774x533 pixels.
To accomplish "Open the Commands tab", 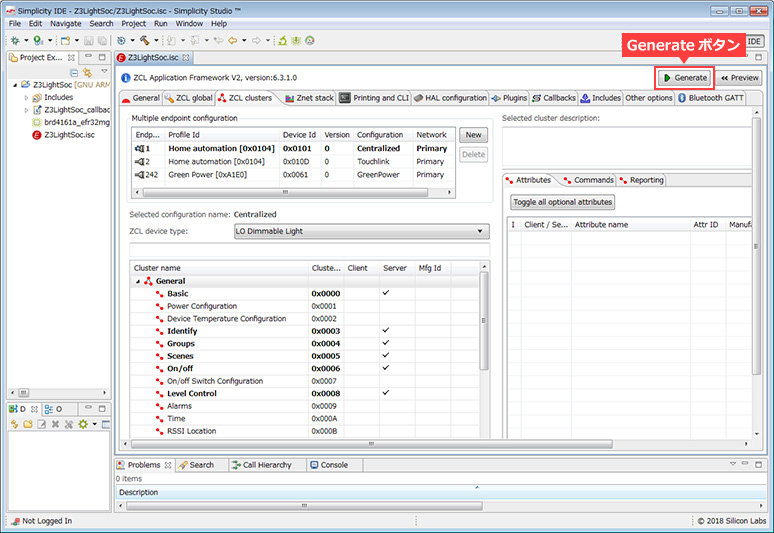I will 588,180.
